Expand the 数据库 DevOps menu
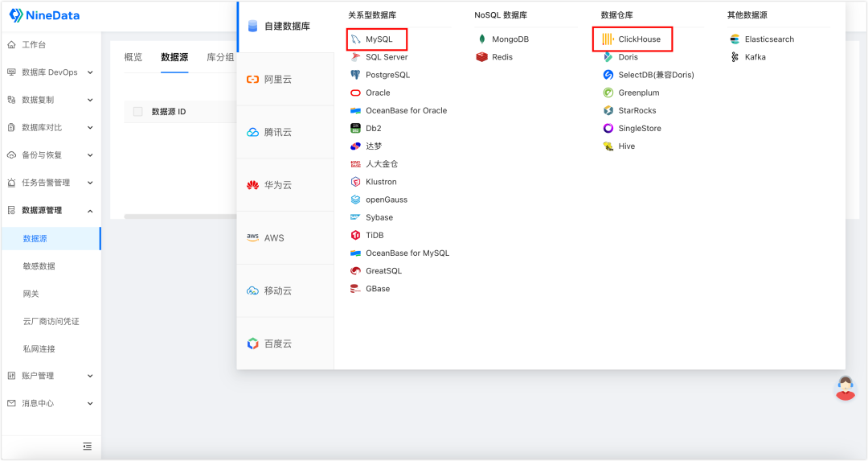868x461 pixels. [51, 72]
